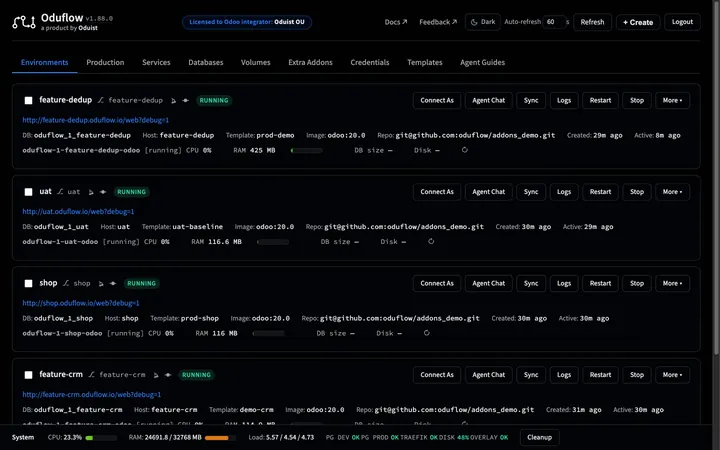Restart the uat environment
The image size is (720, 450).
600,191
